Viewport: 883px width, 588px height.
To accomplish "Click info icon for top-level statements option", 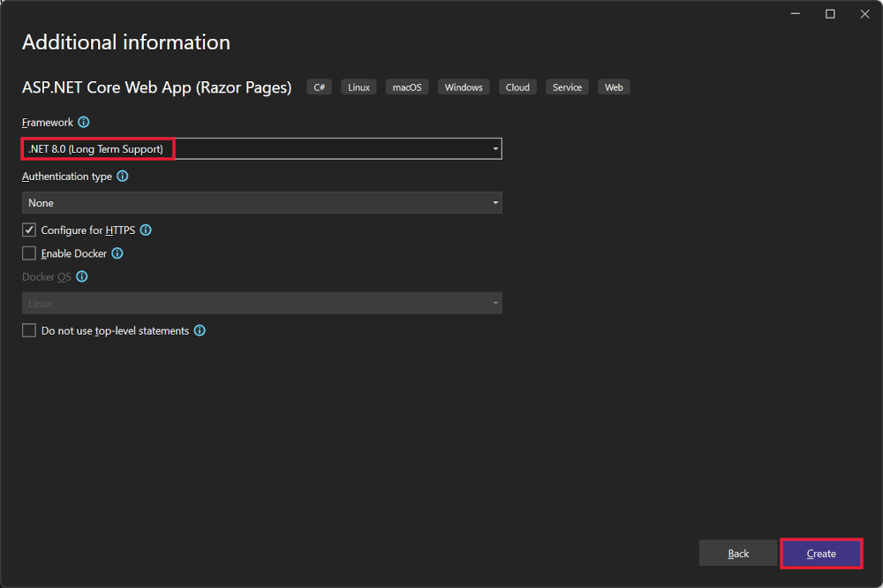I will [x=200, y=330].
